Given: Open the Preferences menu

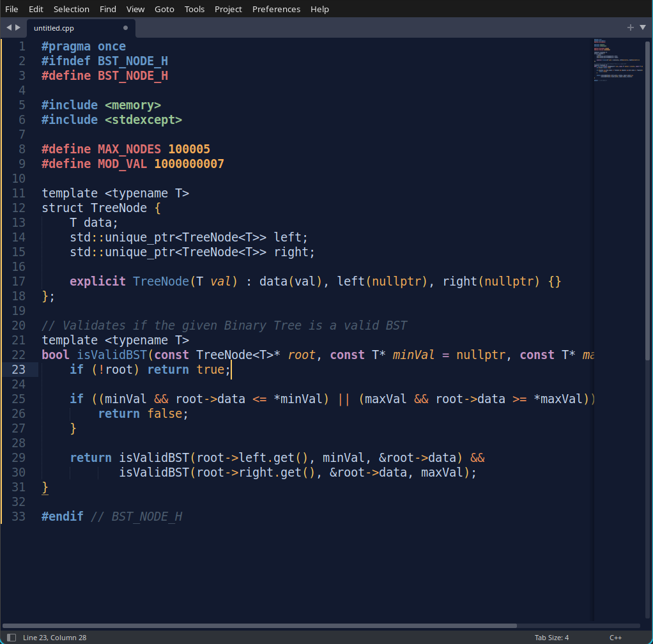Looking at the screenshot, I should pyautogui.click(x=276, y=9).
